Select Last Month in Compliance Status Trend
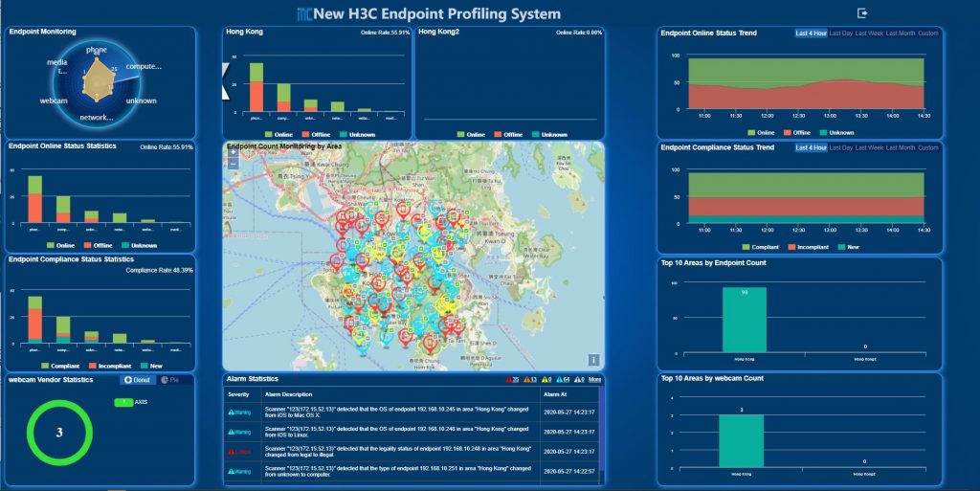This screenshot has width=980, height=491. [900, 148]
